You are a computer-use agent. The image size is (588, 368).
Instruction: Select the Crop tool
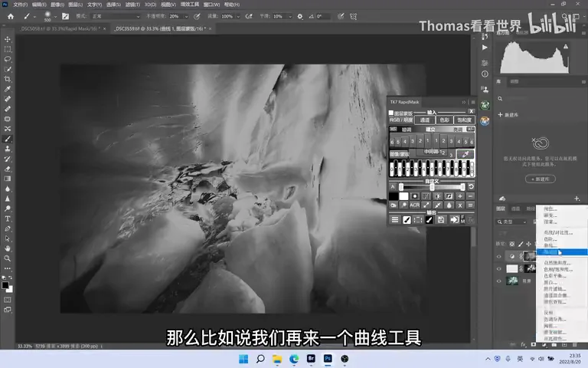pos(8,79)
